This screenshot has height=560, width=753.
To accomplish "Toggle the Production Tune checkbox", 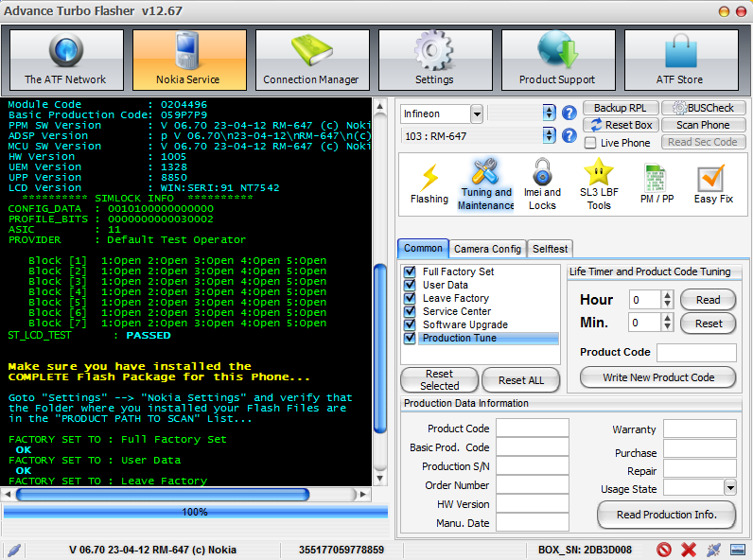I will [x=410, y=338].
